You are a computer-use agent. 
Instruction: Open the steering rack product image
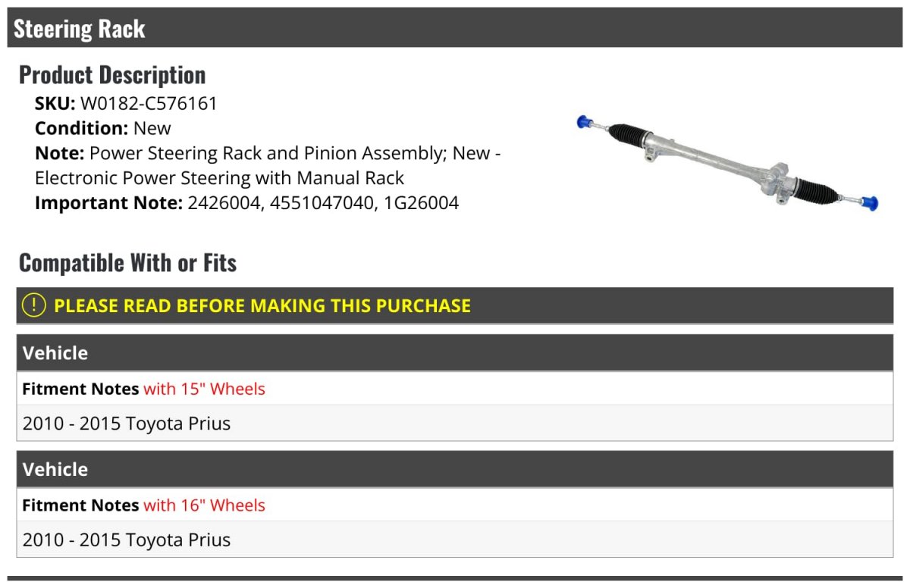point(727,162)
